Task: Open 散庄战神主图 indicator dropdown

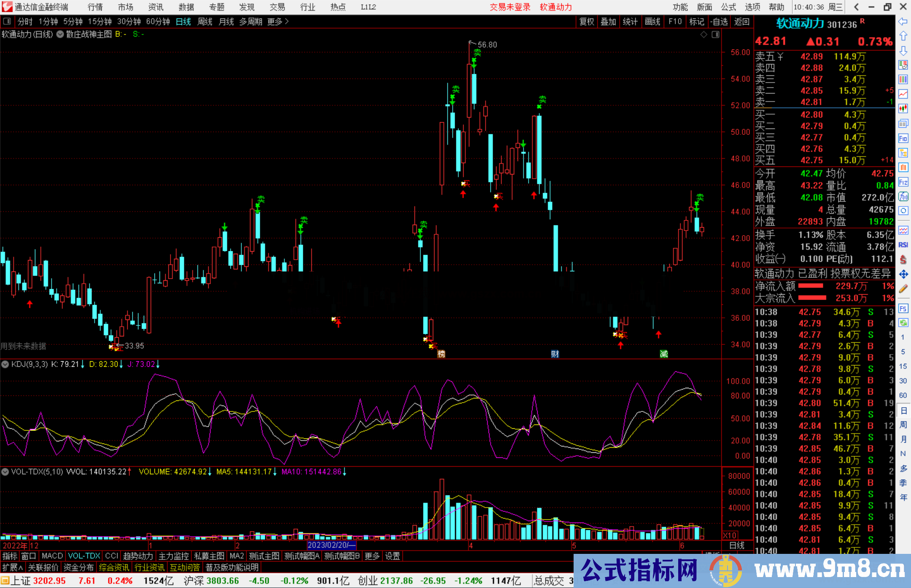Action: 60,35
